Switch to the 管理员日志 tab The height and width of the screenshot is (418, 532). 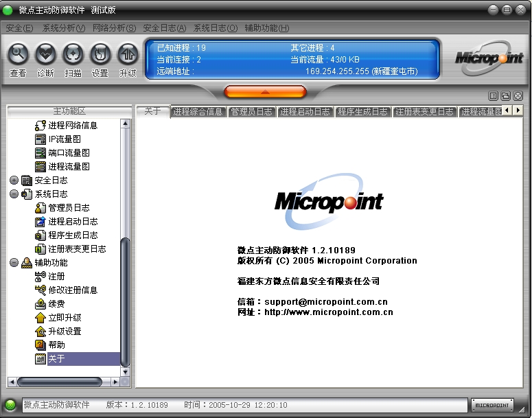[252, 112]
